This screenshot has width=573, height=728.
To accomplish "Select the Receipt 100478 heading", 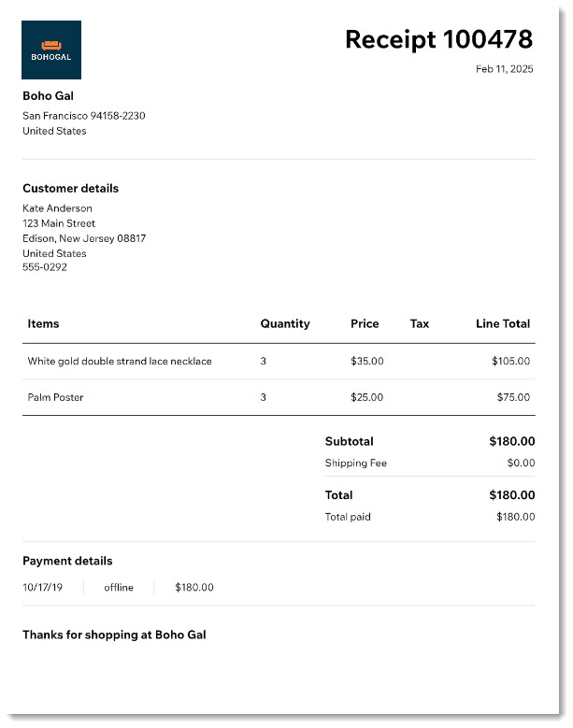I will [x=438, y=40].
